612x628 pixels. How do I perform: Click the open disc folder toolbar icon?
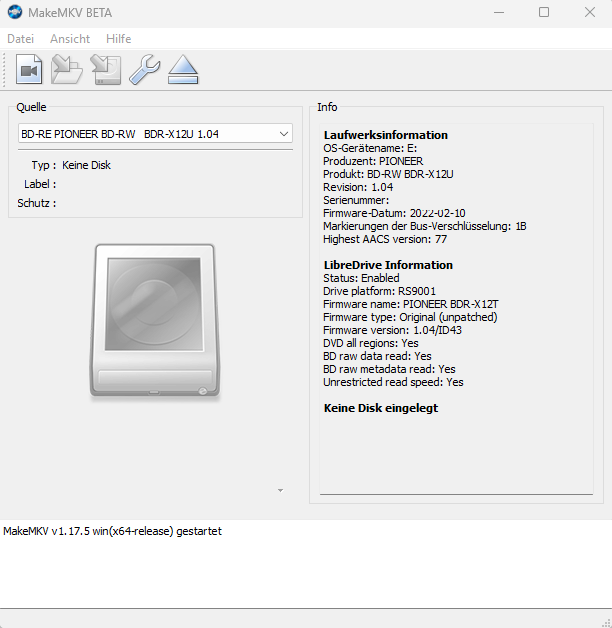click(x=66, y=69)
